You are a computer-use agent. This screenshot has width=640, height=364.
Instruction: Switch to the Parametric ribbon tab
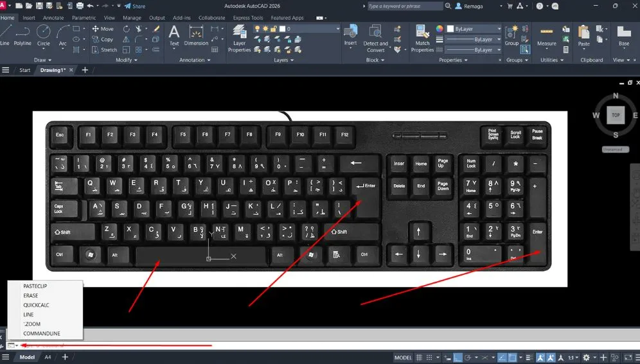coord(84,18)
